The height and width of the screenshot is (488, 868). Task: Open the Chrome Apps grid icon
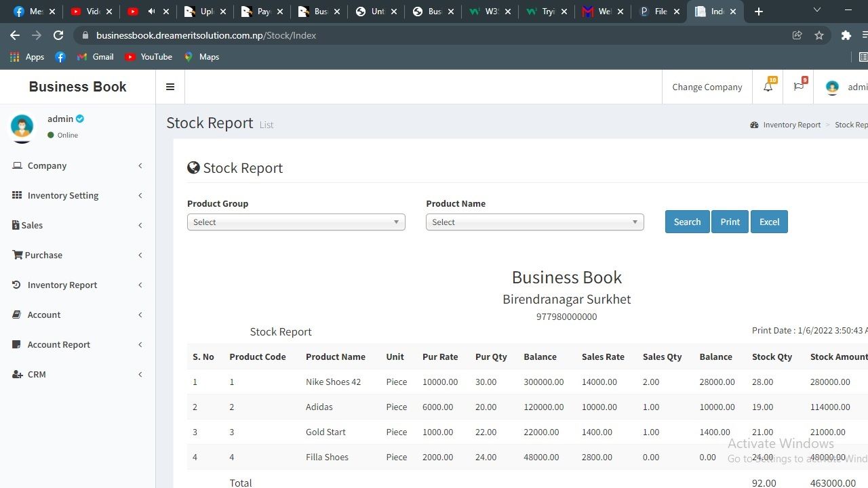click(15, 57)
